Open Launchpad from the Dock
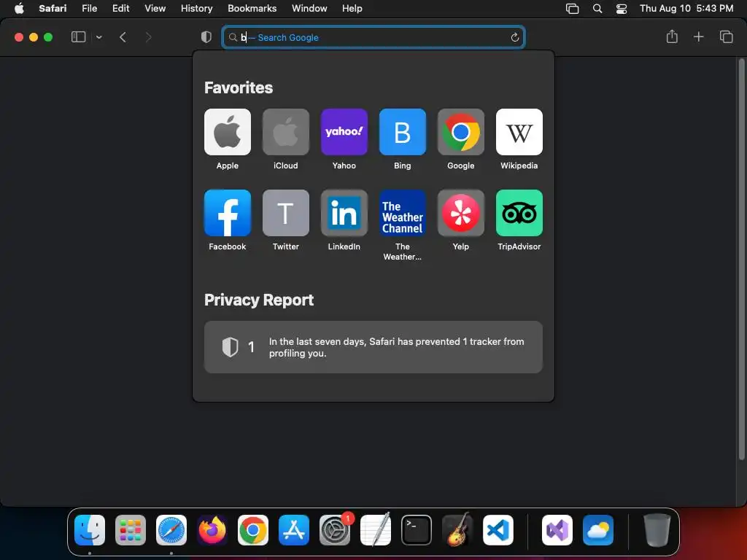 pyautogui.click(x=131, y=530)
